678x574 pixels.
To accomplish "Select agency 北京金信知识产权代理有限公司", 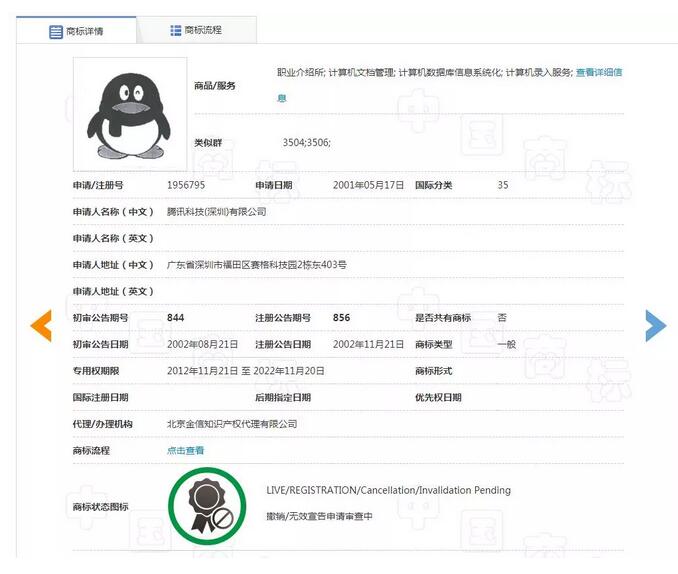I will coord(232,424).
